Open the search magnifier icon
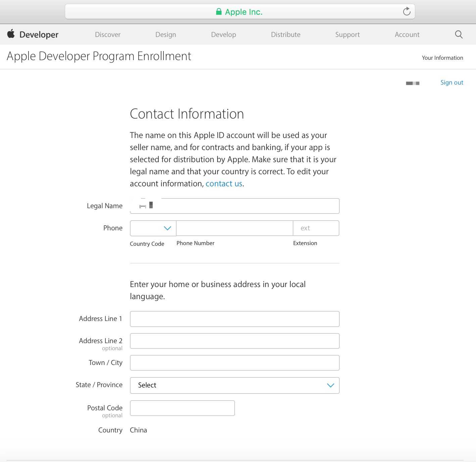 point(459,34)
